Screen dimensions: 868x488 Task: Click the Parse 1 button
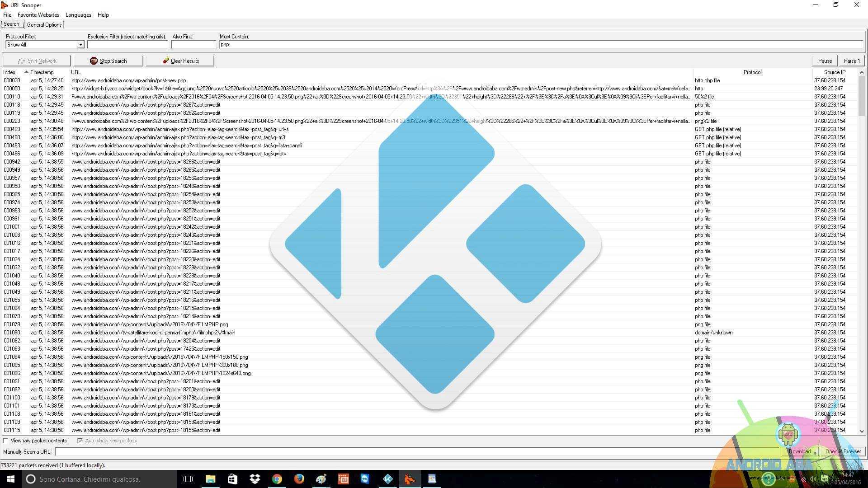point(852,61)
